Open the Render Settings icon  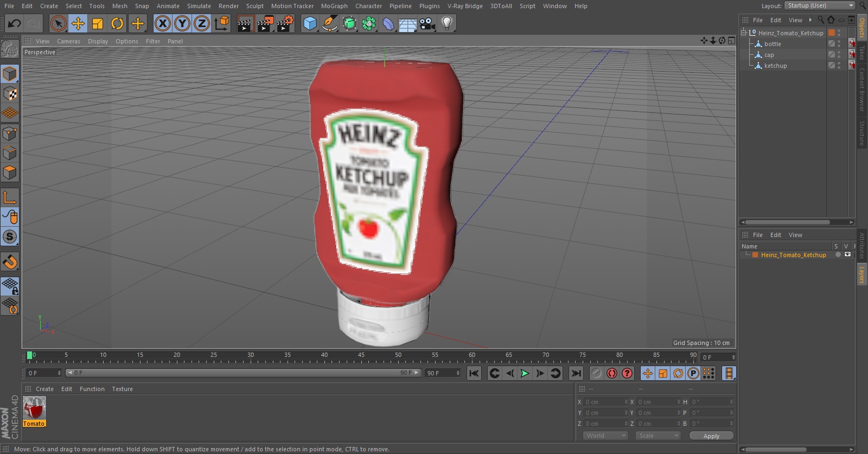pyautogui.click(x=285, y=23)
